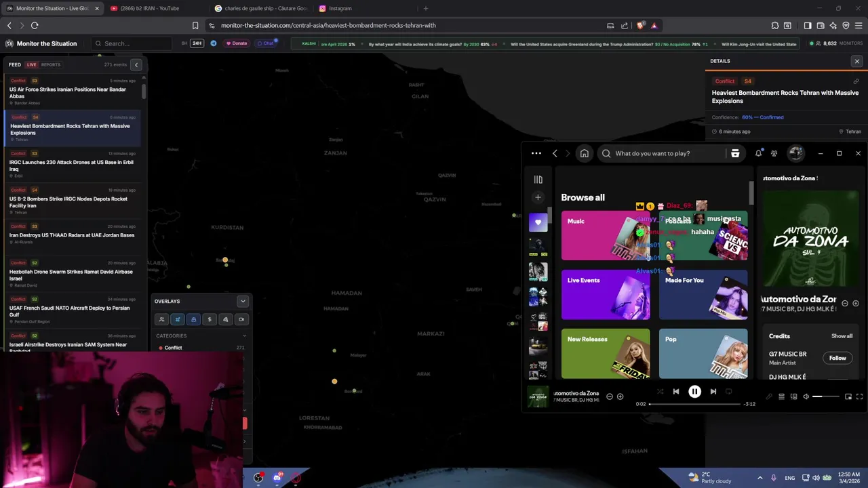Collapse the Categories section chevron
The height and width of the screenshot is (488, 868).
244,335
